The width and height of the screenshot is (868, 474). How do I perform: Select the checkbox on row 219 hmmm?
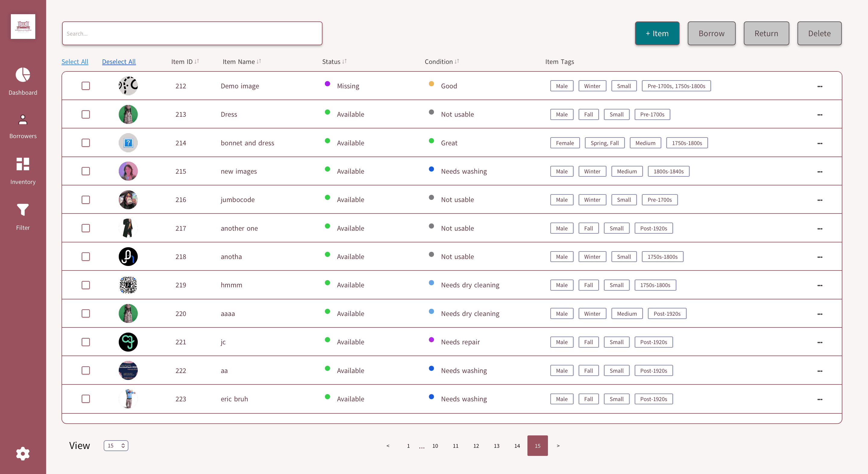[x=86, y=285]
